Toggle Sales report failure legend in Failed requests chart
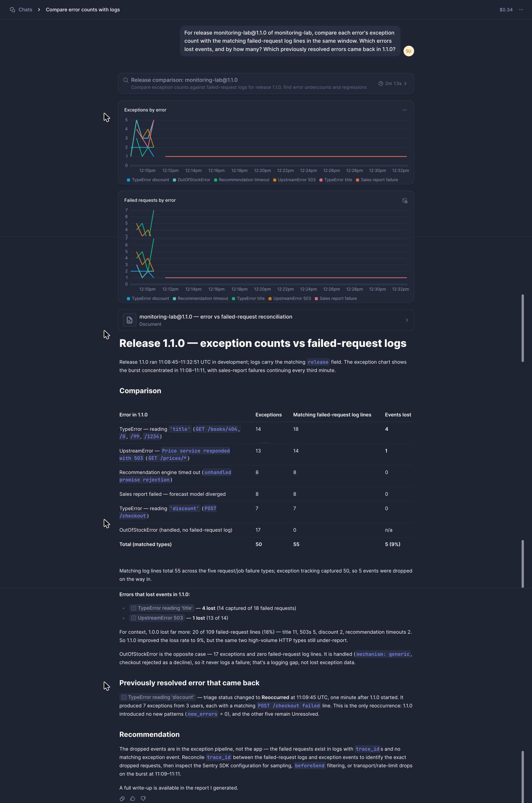Image resolution: width=532 pixels, height=803 pixels. click(x=336, y=299)
